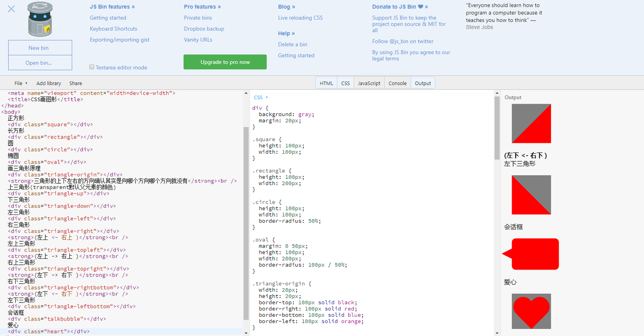Toggle the CSS panel tab
Image resolution: width=644 pixels, height=336 pixels.
tap(346, 83)
